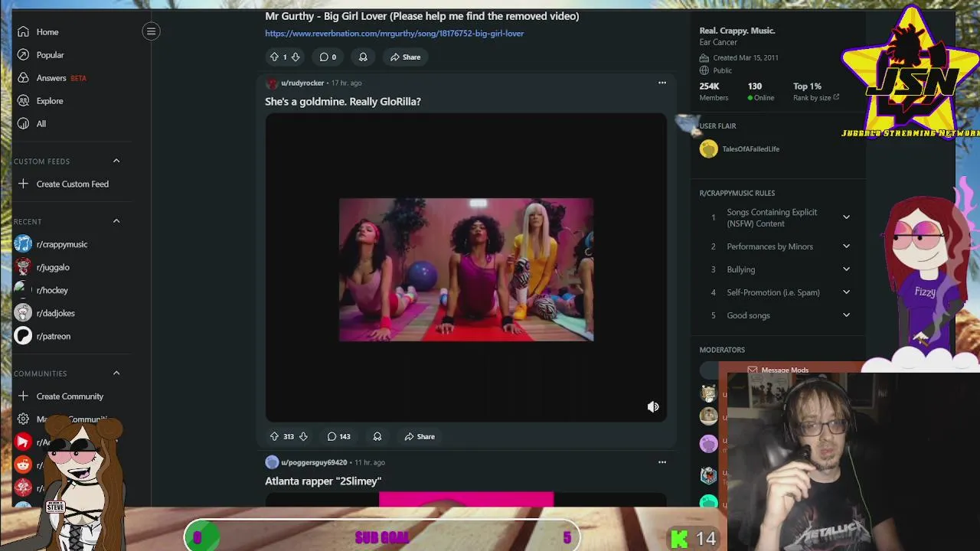Open the Mr Gurthy - Big Girl Lover title
The height and width of the screenshot is (551, 980).
[422, 16]
